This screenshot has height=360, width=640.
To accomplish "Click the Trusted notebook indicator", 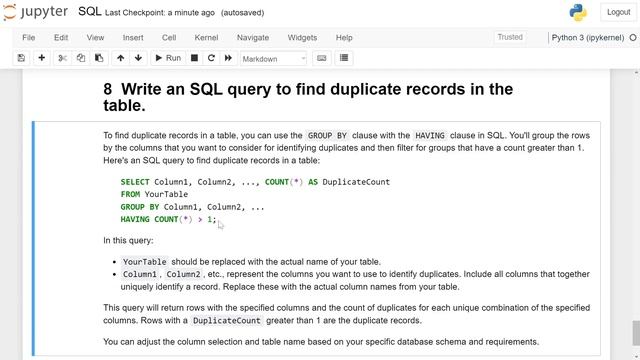I will pyautogui.click(x=510, y=37).
